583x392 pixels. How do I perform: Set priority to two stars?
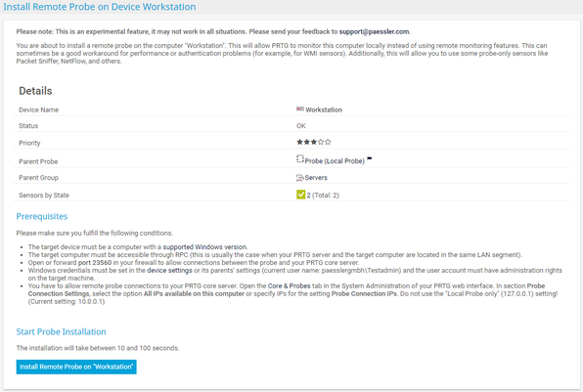[307, 142]
